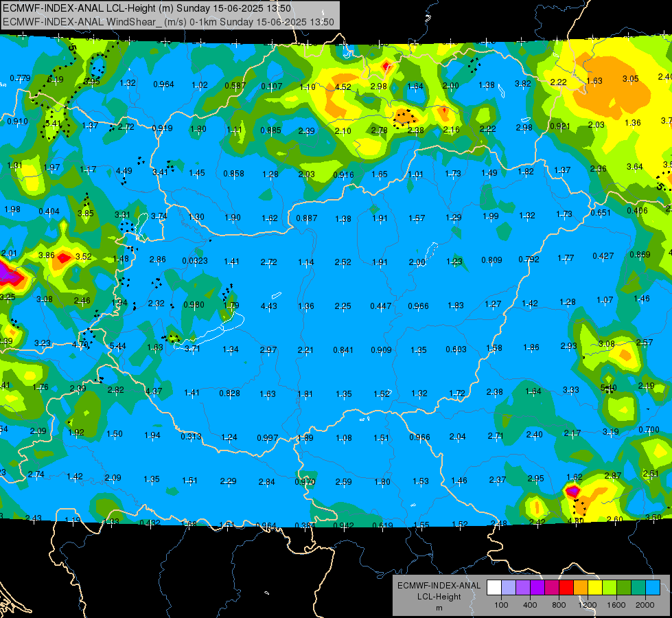Click the wind shear value 0.916

click(343, 175)
